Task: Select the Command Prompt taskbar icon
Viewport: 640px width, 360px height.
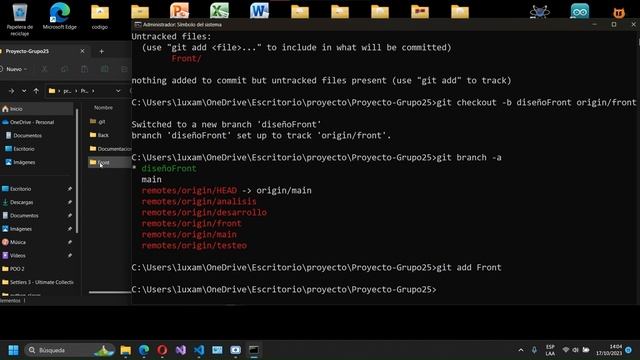Action: click(x=254, y=350)
